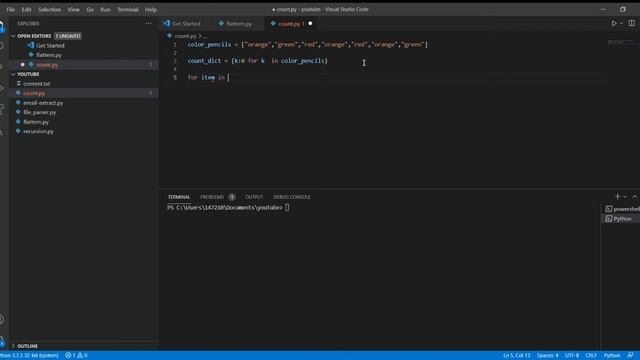Open recursion.py in the file tree
The height and width of the screenshot is (360, 640).
coord(38,131)
